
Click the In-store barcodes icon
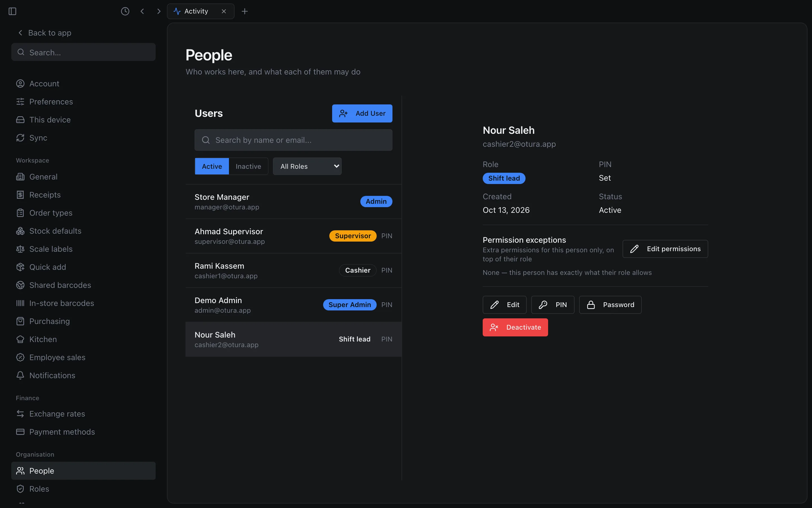tap(21, 303)
